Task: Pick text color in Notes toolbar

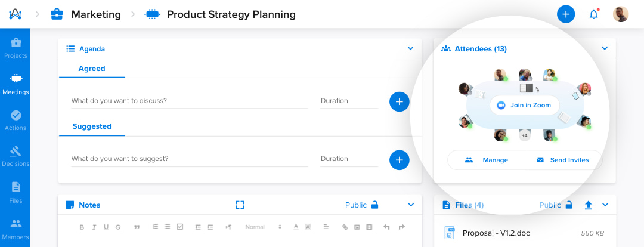Action: [x=295, y=227]
